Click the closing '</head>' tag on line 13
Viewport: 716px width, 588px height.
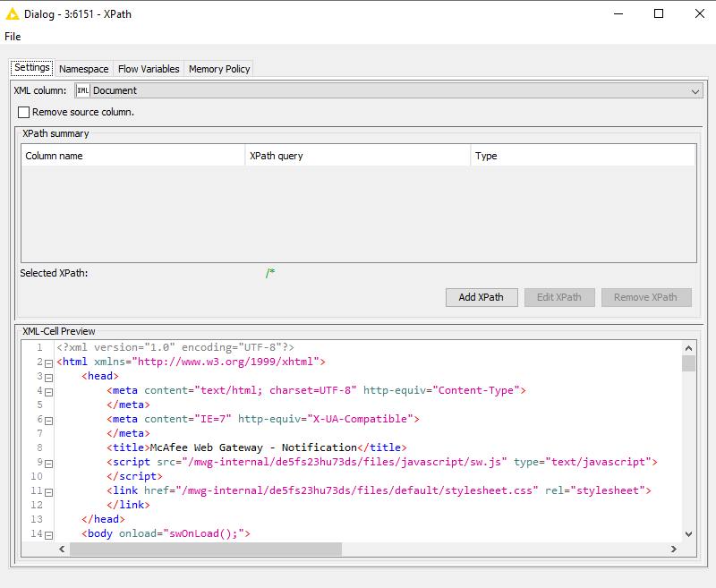pos(103,519)
